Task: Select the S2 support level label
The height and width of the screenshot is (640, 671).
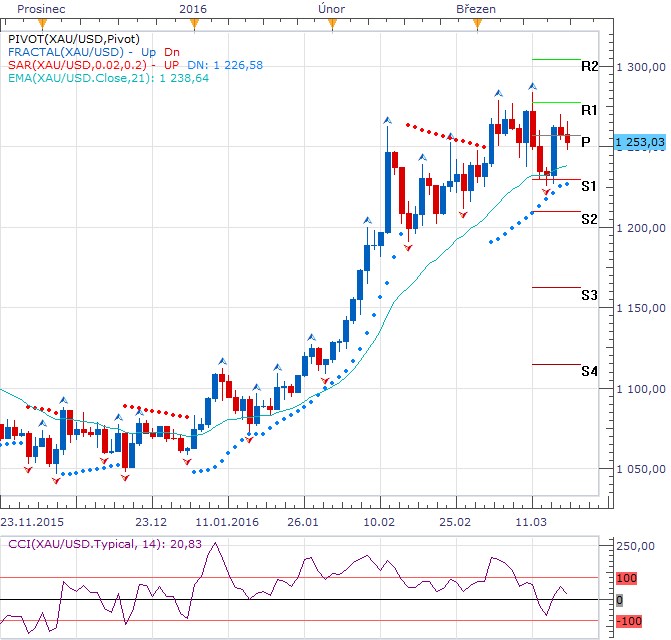Action: (x=589, y=218)
